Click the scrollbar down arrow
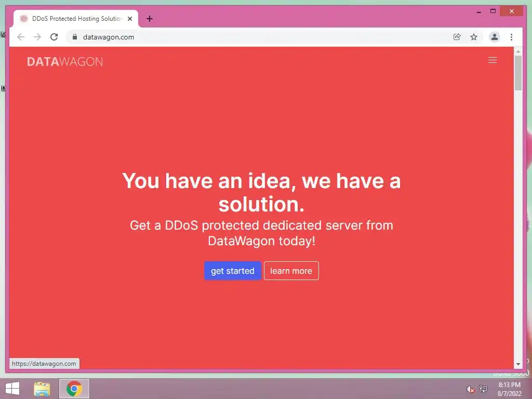 coord(518,364)
